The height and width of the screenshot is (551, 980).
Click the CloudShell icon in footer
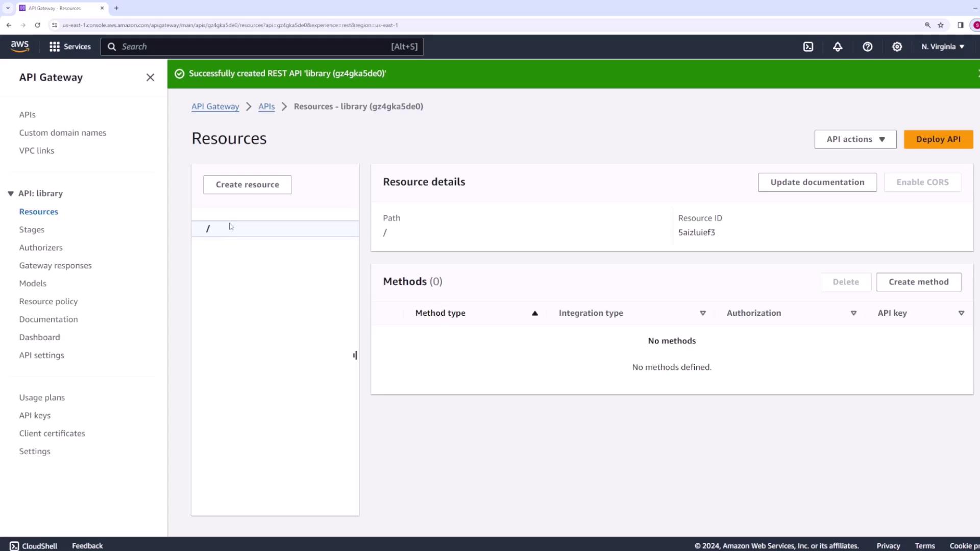pos(14,546)
